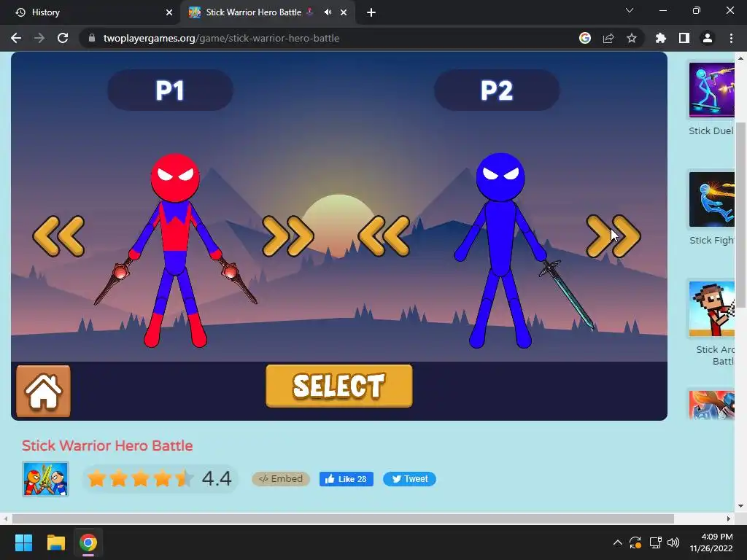Viewport: 747px width, 560px height.
Task: Select the Stick Warrior Hero Battle tab
Action: pyautogui.click(x=268, y=12)
